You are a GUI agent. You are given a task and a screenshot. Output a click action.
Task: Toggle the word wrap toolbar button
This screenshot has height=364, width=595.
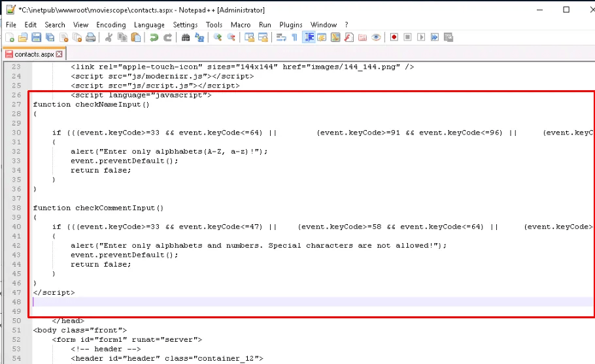pyautogui.click(x=281, y=38)
